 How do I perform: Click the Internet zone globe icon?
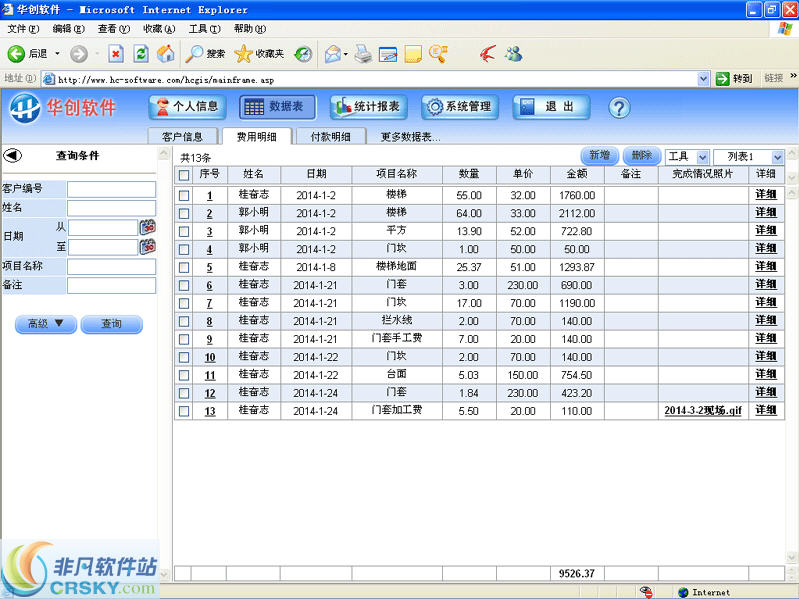pyautogui.click(x=683, y=592)
